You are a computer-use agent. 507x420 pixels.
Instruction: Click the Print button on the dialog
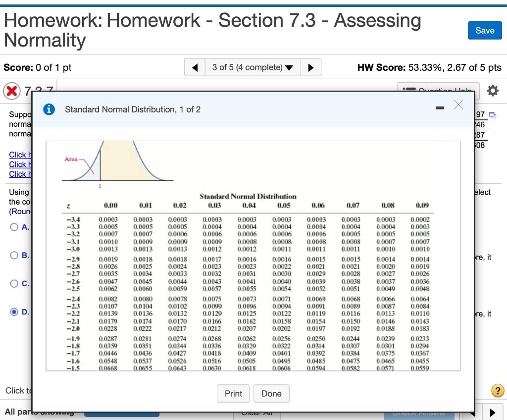click(233, 394)
